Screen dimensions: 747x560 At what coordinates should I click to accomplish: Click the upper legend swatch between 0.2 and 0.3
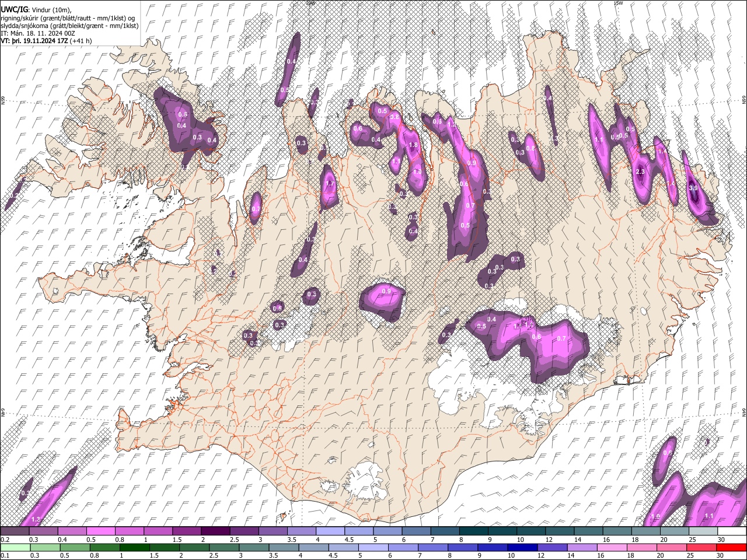[x=15, y=531]
